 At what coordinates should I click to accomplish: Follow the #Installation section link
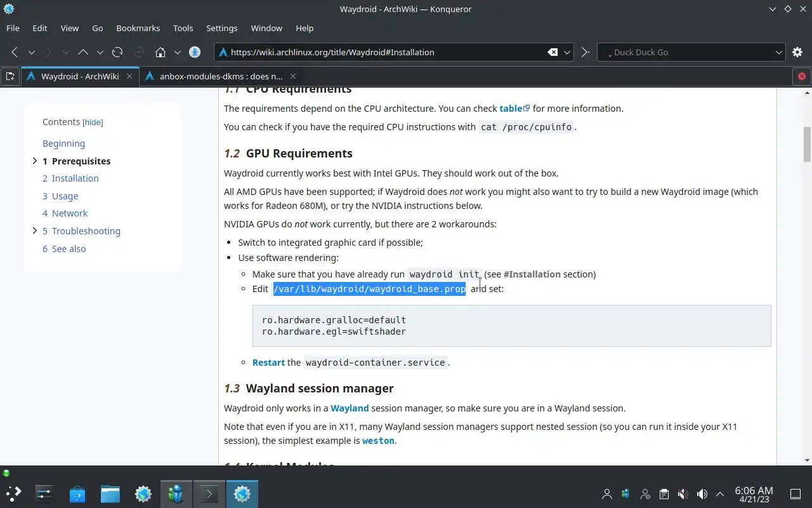[x=532, y=274]
